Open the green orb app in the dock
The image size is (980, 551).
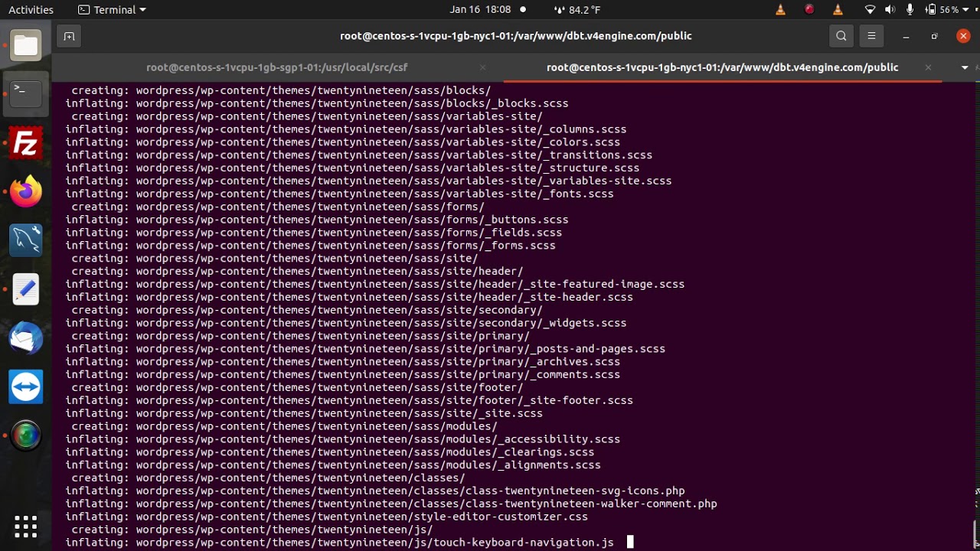pos(26,435)
